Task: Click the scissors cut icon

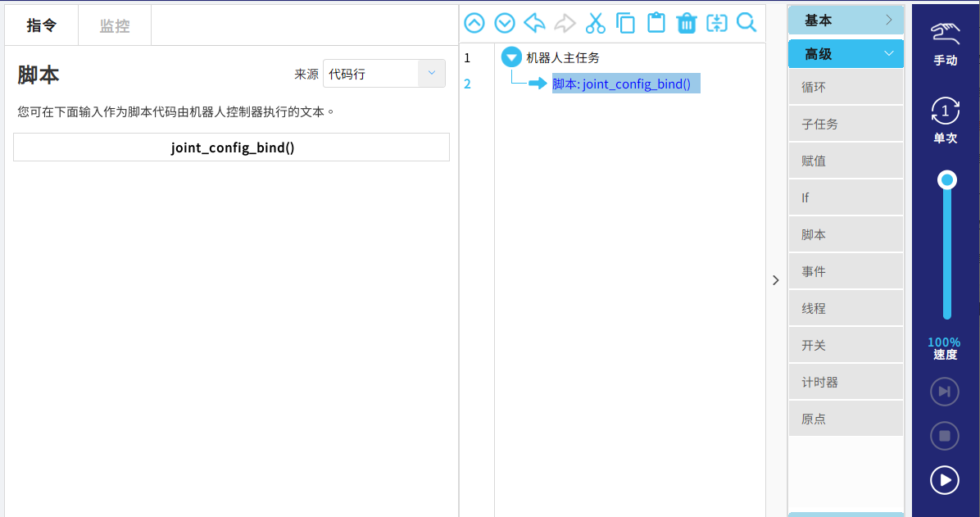Action: (596, 23)
